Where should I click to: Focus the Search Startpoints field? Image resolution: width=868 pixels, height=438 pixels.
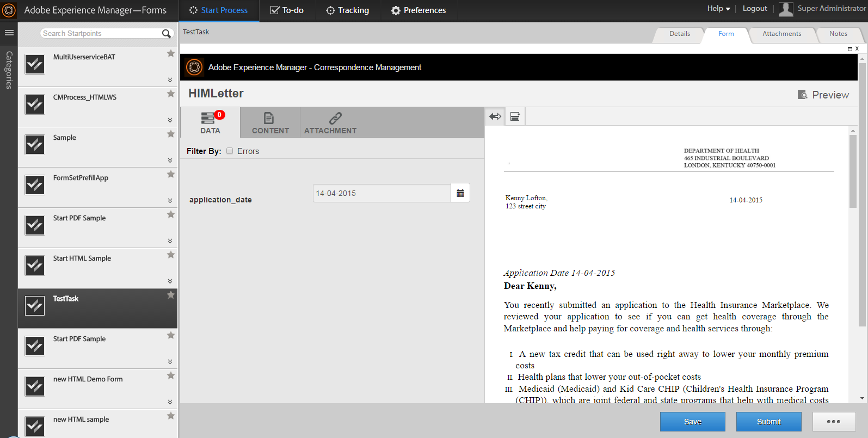[x=101, y=34]
